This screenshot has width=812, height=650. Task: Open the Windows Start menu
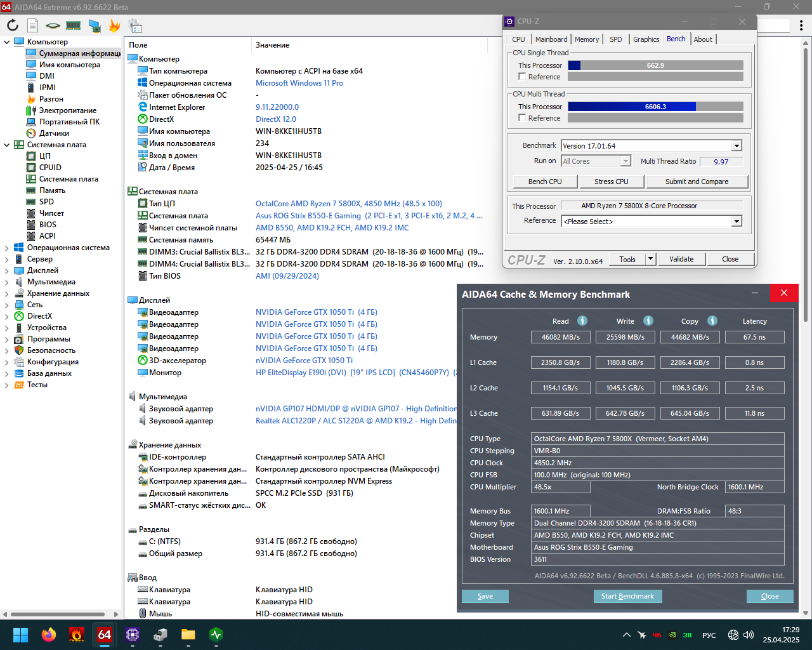point(20,635)
